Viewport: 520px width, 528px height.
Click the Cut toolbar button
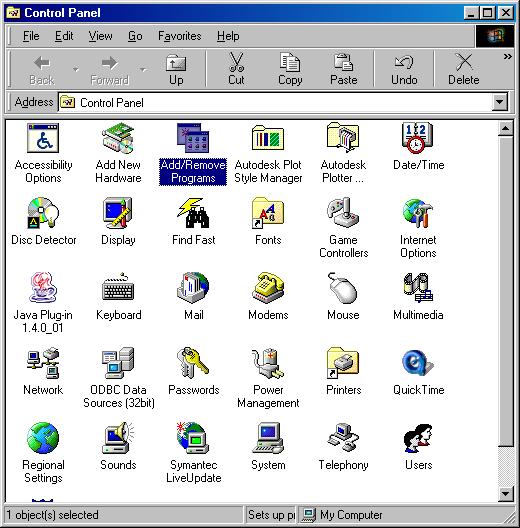236,70
